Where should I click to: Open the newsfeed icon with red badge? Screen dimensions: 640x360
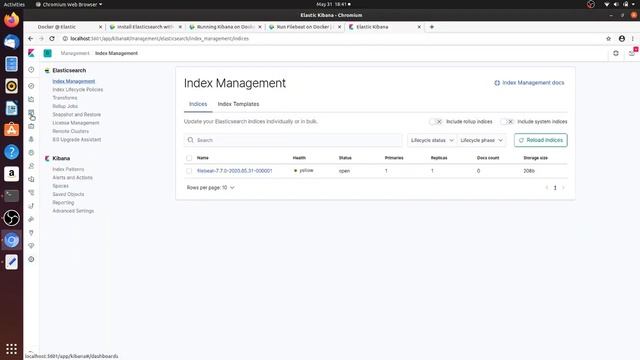(x=632, y=53)
